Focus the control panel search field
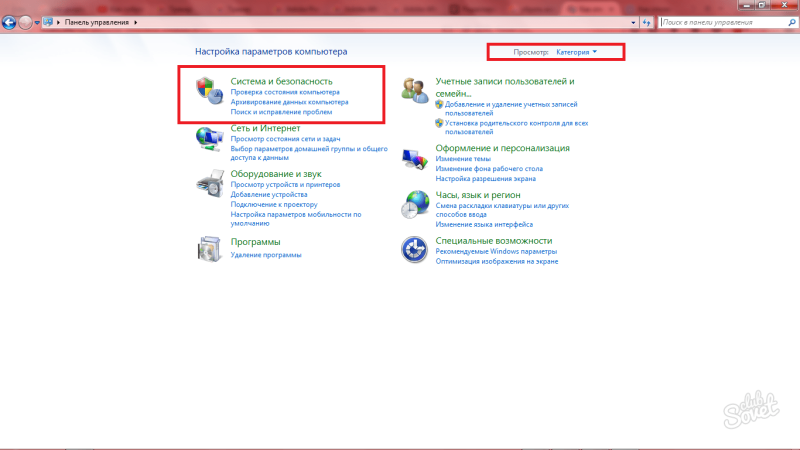This screenshot has width=800, height=450. (723, 22)
